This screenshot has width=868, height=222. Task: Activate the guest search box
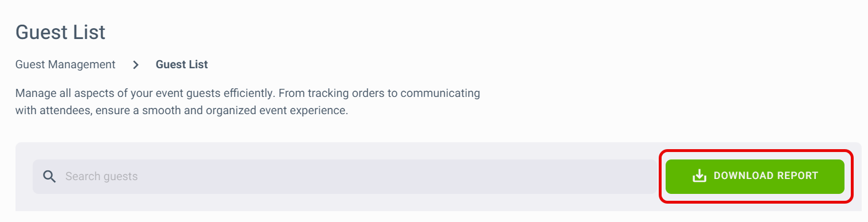(345, 176)
